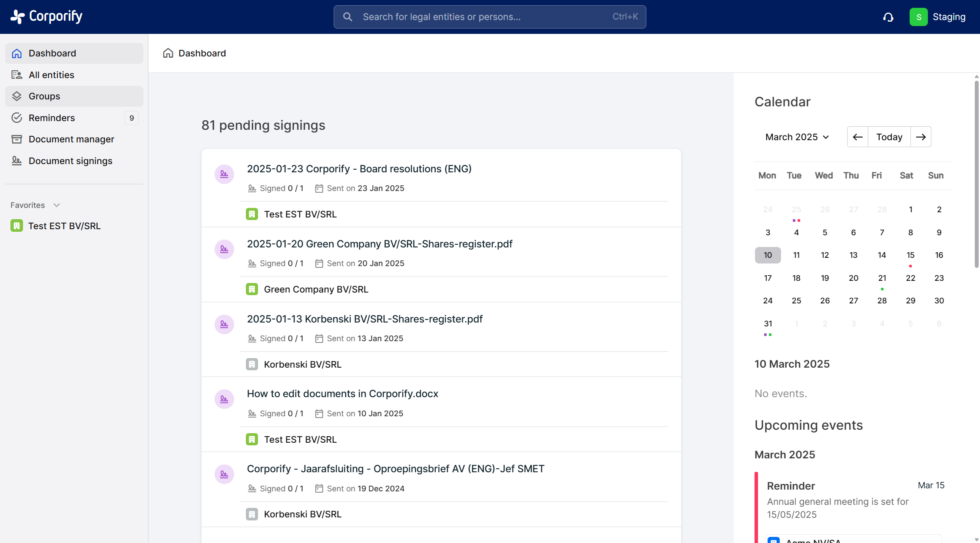Click the Today calendar button
The height and width of the screenshot is (543, 980).
click(889, 137)
